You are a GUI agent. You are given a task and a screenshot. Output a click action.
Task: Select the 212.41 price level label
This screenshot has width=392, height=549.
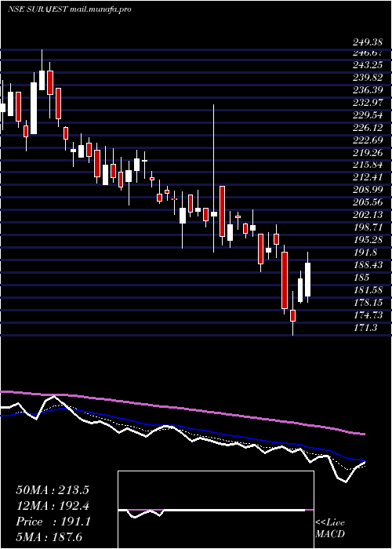pyautogui.click(x=368, y=178)
